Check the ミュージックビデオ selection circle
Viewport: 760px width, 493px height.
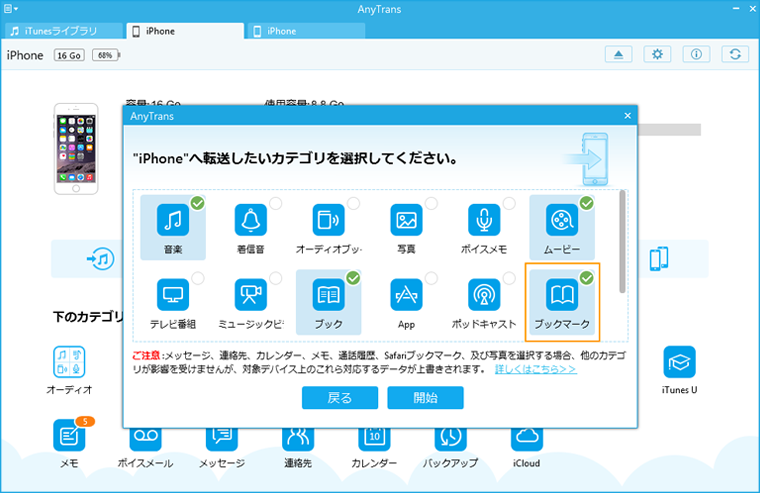coord(275,278)
